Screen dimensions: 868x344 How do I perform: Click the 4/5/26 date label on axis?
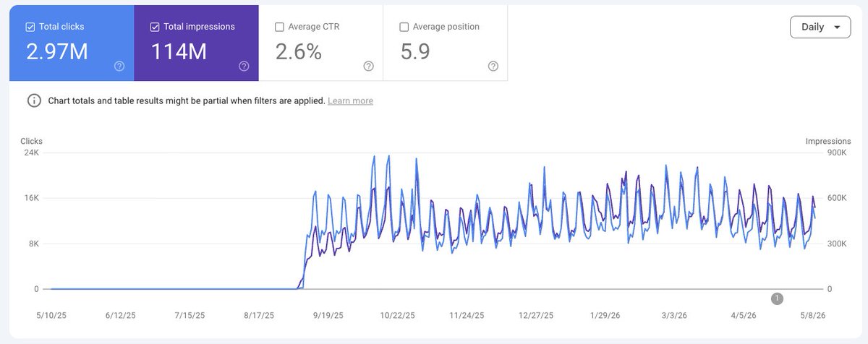tap(744, 316)
